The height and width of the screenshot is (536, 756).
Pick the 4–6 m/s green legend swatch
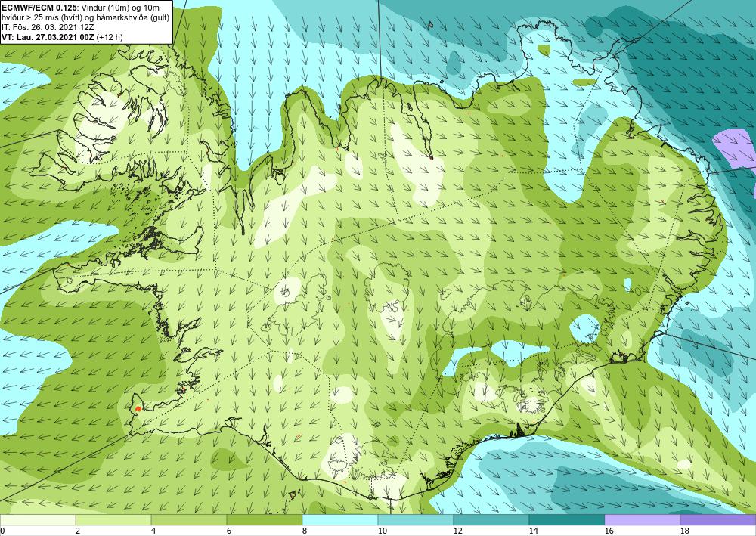(189, 520)
